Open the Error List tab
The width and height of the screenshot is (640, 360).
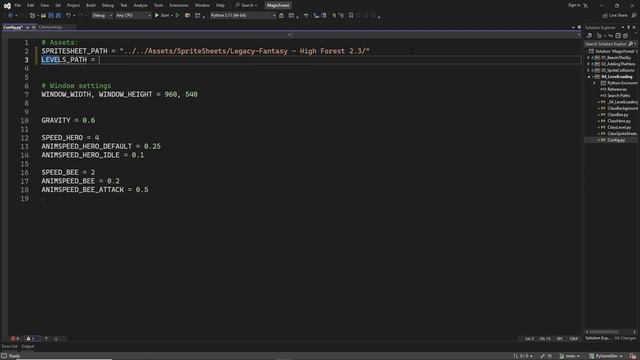(9, 347)
